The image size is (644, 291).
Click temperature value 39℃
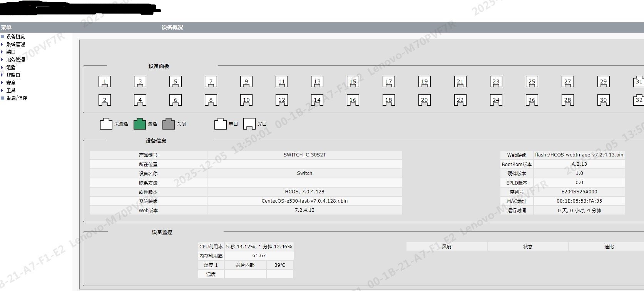pyautogui.click(x=280, y=265)
